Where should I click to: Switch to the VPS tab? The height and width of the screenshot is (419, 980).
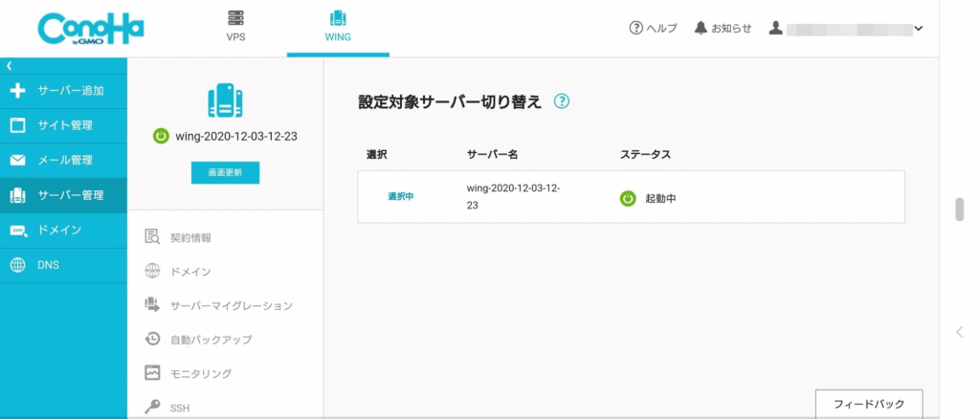point(235,27)
